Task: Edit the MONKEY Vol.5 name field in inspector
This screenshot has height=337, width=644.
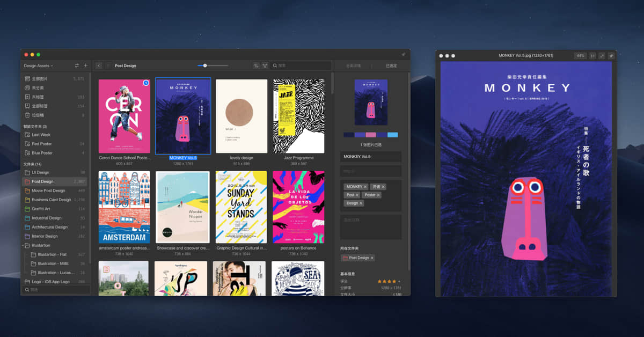Action: point(371,156)
